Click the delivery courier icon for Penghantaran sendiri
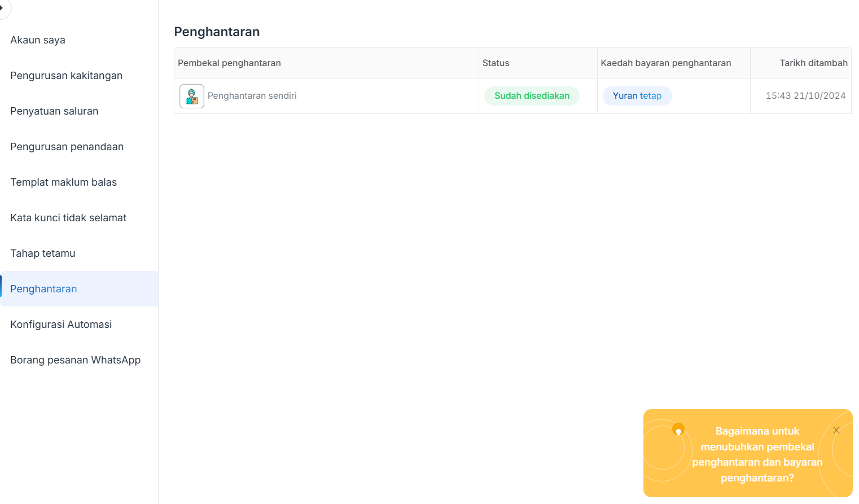Image resolution: width=859 pixels, height=504 pixels. point(192,96)
